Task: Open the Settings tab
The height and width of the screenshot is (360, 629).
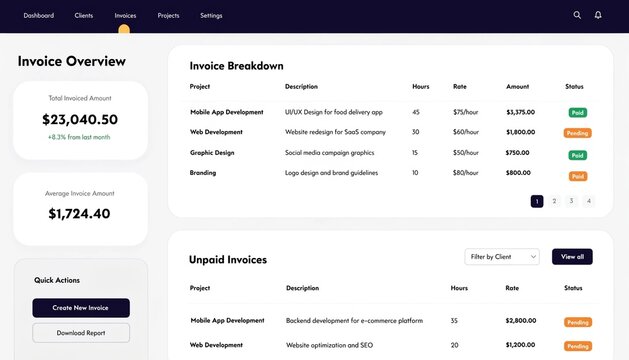Action: coord(211,16)
